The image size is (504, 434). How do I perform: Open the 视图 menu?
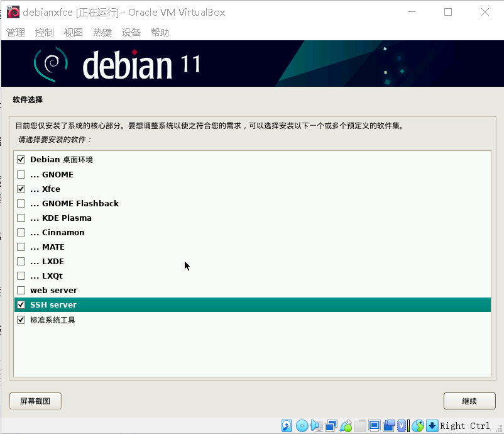(74, 32)
